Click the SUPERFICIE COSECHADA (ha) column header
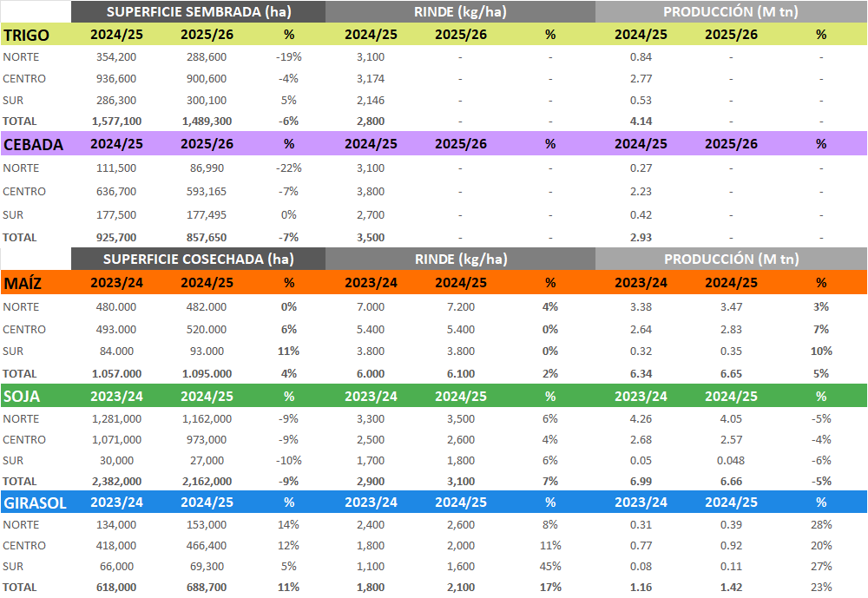Image resolution: width=868 pixels, height=598 pixels. 198,259
